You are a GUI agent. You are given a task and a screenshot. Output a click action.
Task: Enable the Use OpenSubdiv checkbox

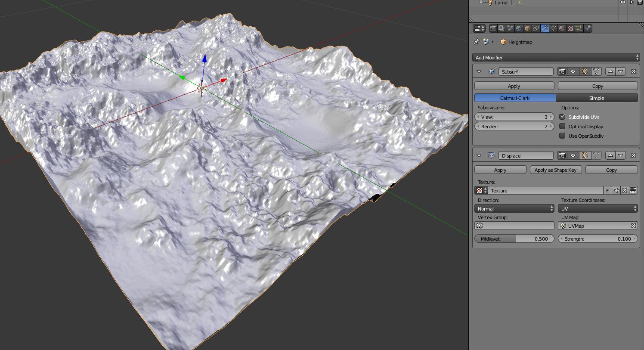point(562,136)
